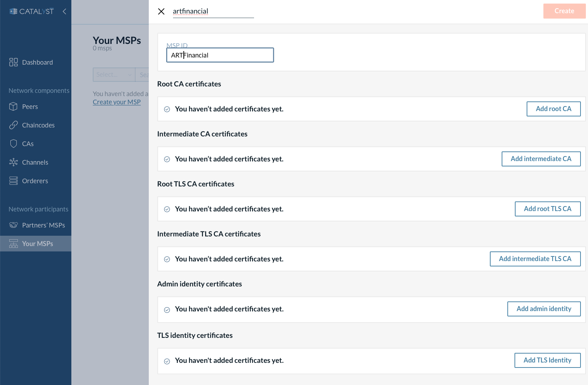Close the MSP creation panel with the X

coord(161,11)
